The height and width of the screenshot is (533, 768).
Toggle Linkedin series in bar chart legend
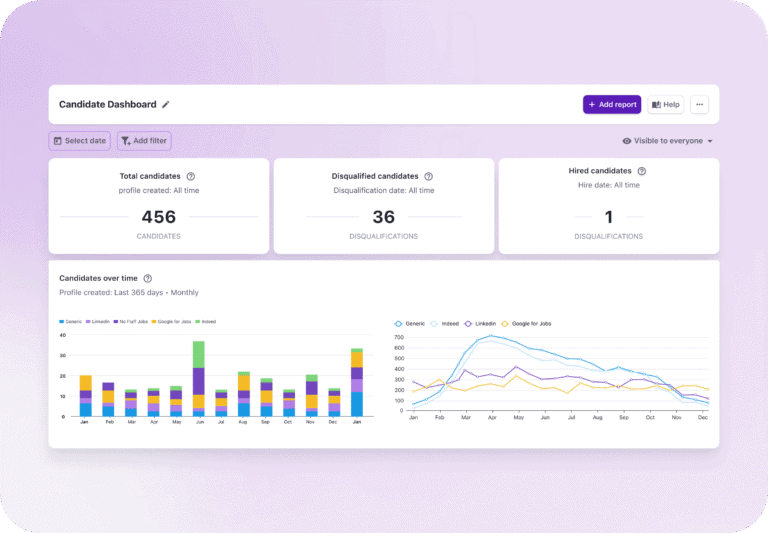pos(97,322)
